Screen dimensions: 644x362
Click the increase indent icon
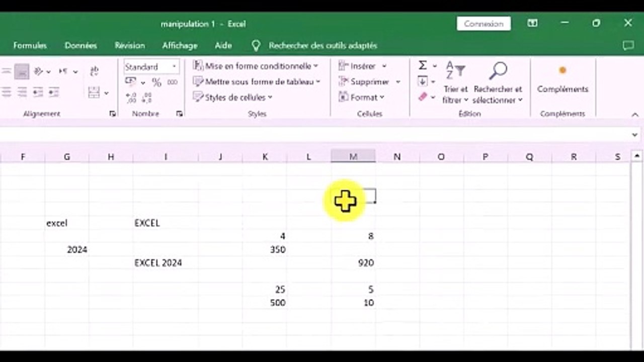tap(53, 93)
